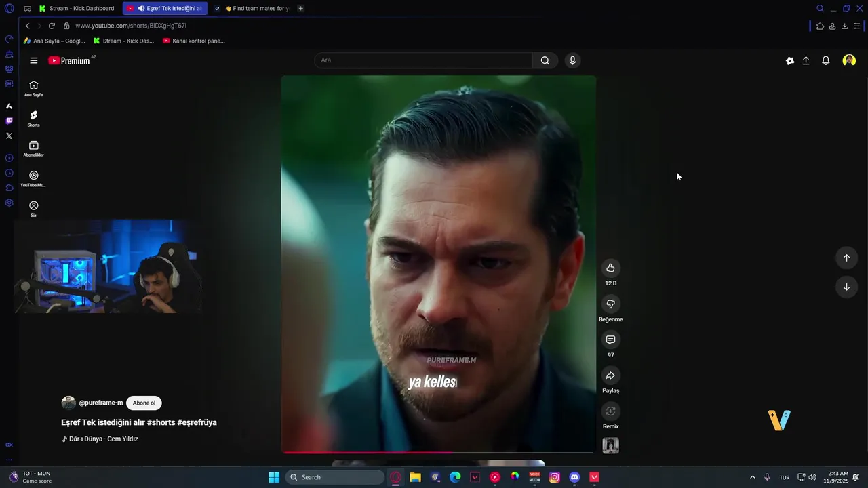Go to previous Short with up arrow
Viewport: 868px width, 488px height.
click(846, 258)
